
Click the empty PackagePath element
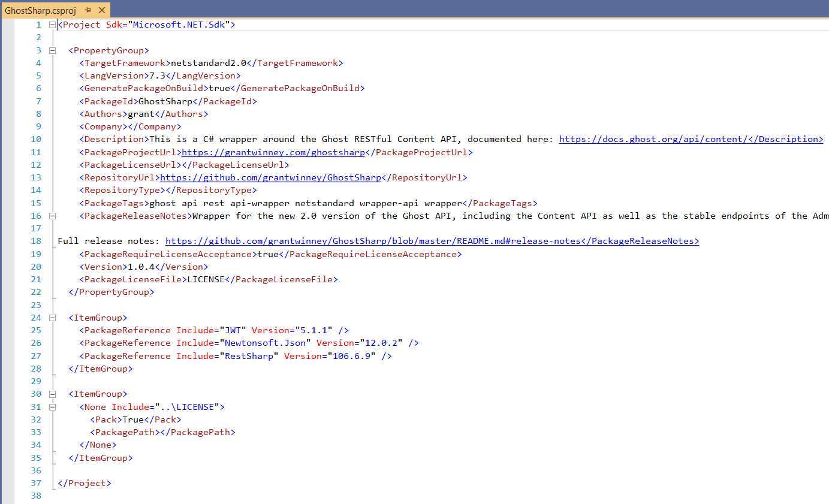pyautogui.click(x=162, y=432)
